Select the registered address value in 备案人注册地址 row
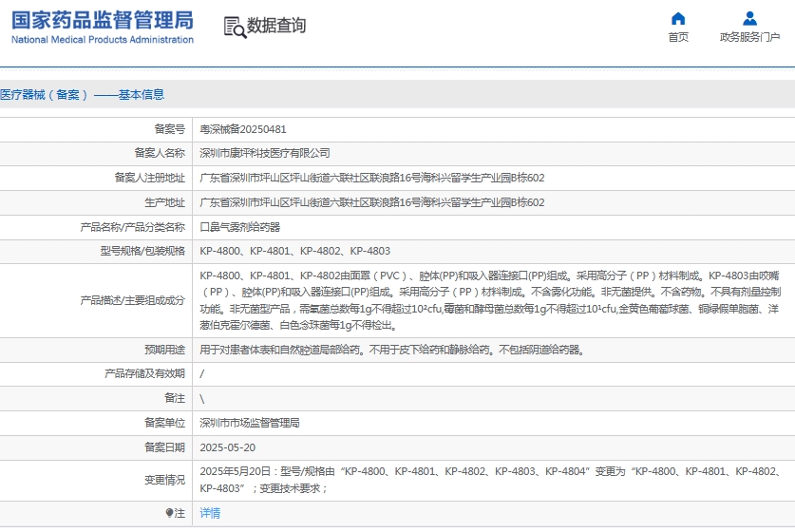 click(372, 178)
